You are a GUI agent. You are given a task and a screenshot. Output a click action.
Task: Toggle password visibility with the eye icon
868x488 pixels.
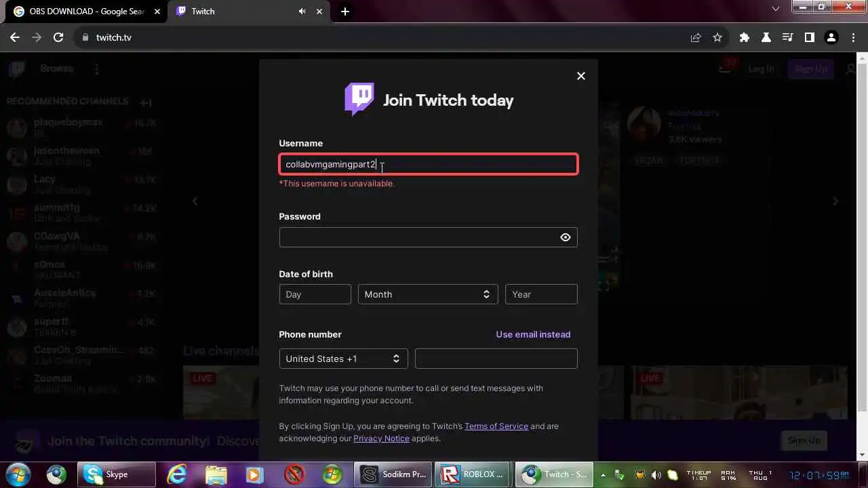tap(566, 237)
